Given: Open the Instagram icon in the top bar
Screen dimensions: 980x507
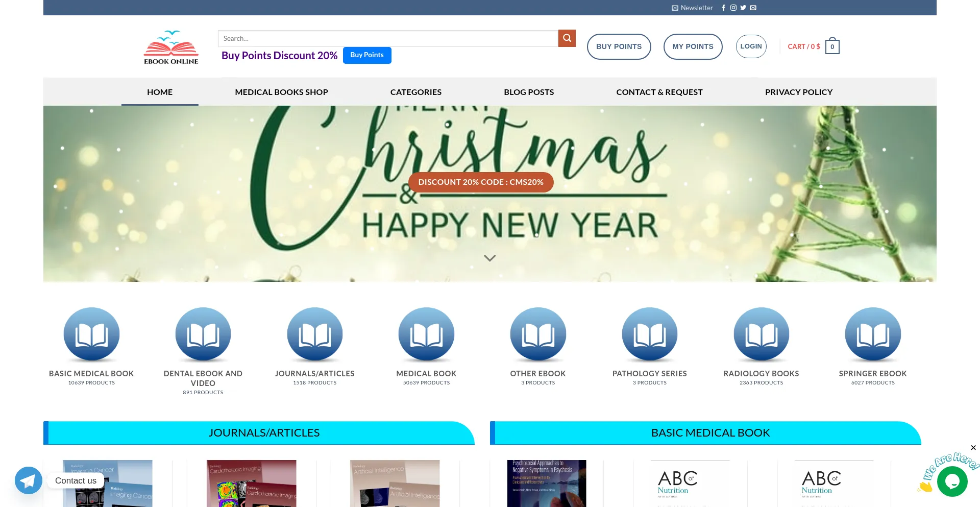Looking at the screenshot, I should click(x=733, y=8).
